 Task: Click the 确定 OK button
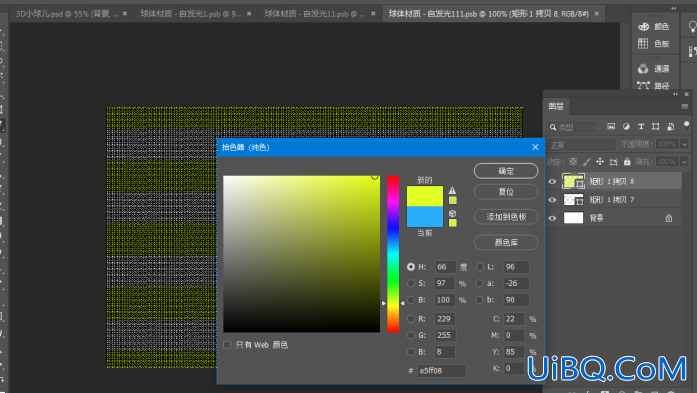(x=506, y=171)
